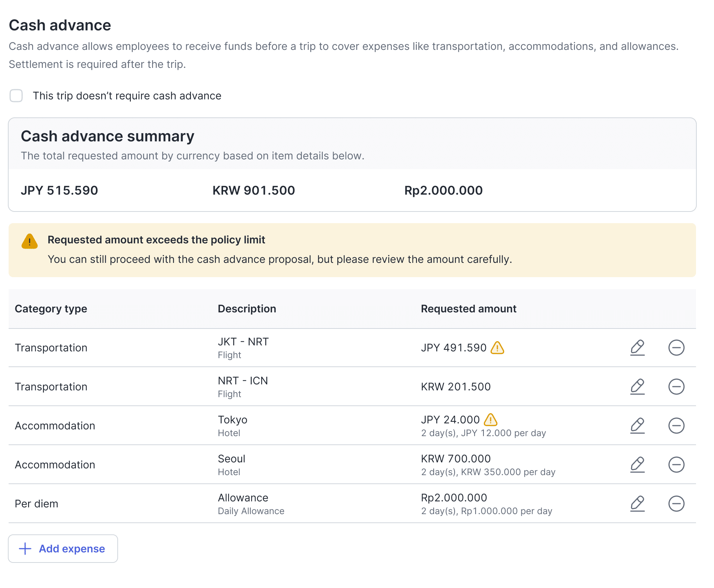The width and height of the screenshot is (714, 588).
Task: Click the policy limit warning banner icon
Action: point(30,241)
